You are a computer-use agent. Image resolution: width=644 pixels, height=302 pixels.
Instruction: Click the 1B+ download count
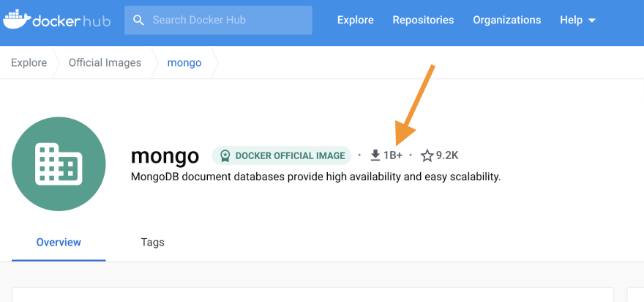click(393, 155)
